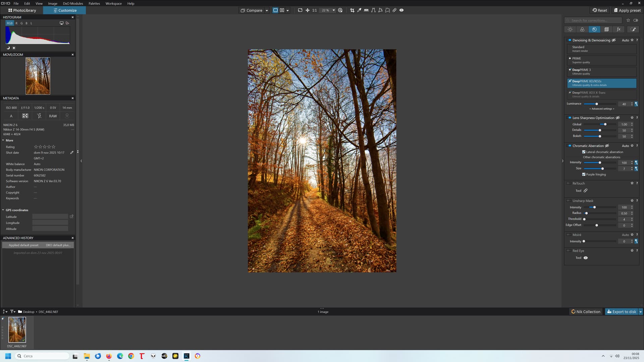
Task: Open the Local Adjustments brush palette
Action: point(633,29)
